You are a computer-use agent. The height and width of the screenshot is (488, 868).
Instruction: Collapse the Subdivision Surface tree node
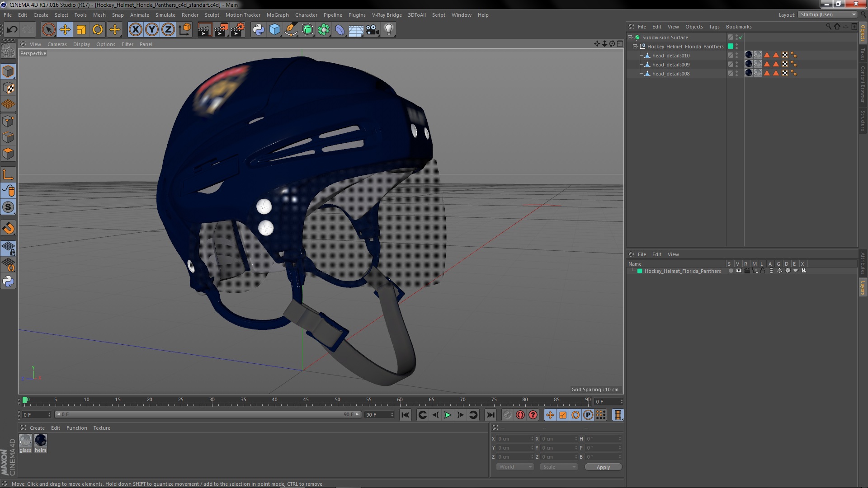(x=630, y=37)
